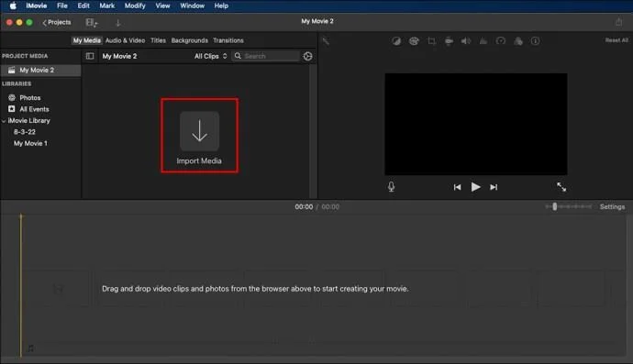
Task: Switch to Titles tab
Action: (158, 40)
